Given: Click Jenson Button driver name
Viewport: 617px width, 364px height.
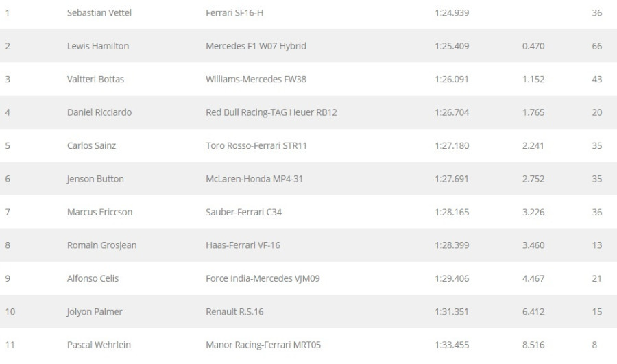Looking at the screenshot, I should point(95,179).
